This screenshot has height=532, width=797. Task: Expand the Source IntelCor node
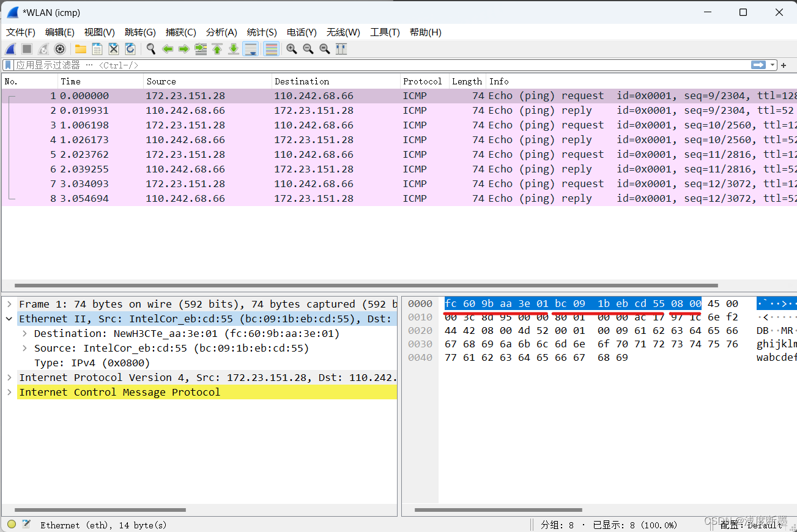[x=24, y=348]
